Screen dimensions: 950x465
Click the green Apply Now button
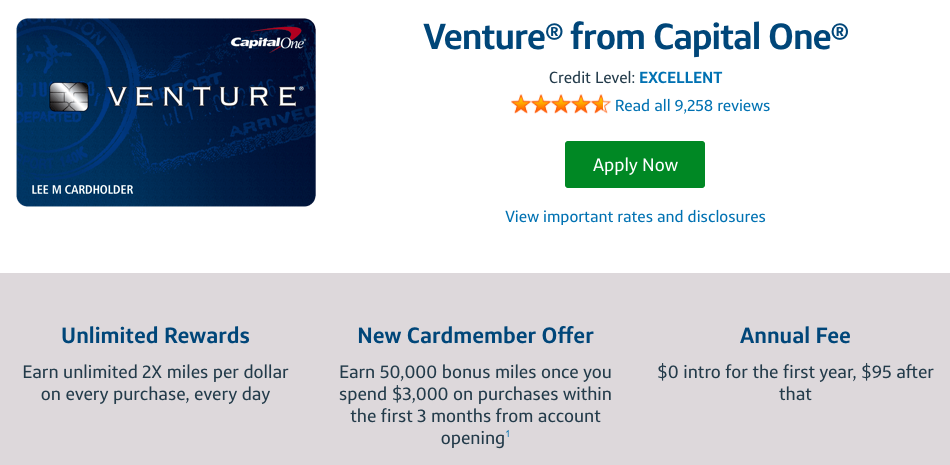(634, 164)
